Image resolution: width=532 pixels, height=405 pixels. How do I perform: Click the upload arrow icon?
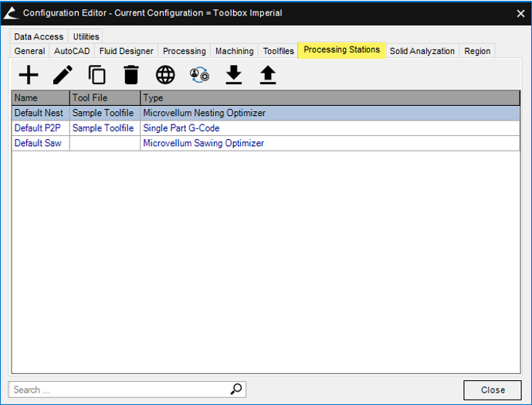[268, 75]
